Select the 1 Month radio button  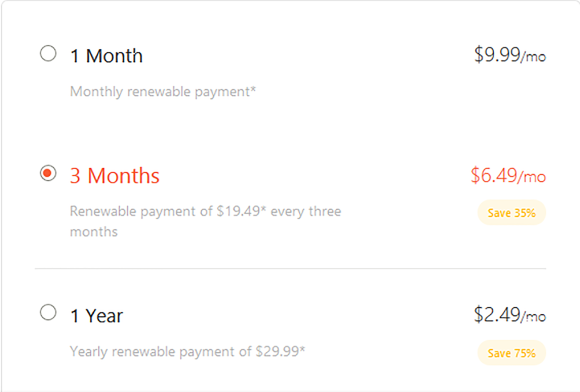pos(48,53)
